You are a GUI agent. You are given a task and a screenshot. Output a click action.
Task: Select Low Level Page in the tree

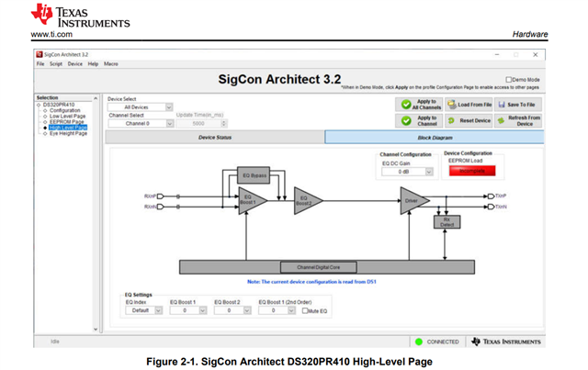click(x=67, y=117)
